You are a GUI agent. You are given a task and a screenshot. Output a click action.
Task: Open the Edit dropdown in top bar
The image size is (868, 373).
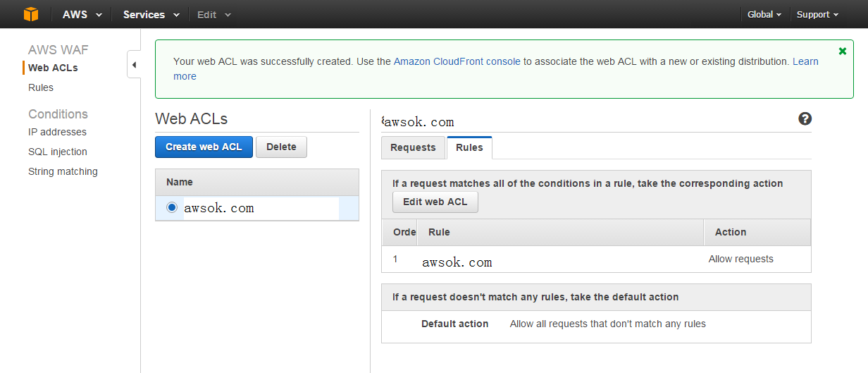coord(214,14)
